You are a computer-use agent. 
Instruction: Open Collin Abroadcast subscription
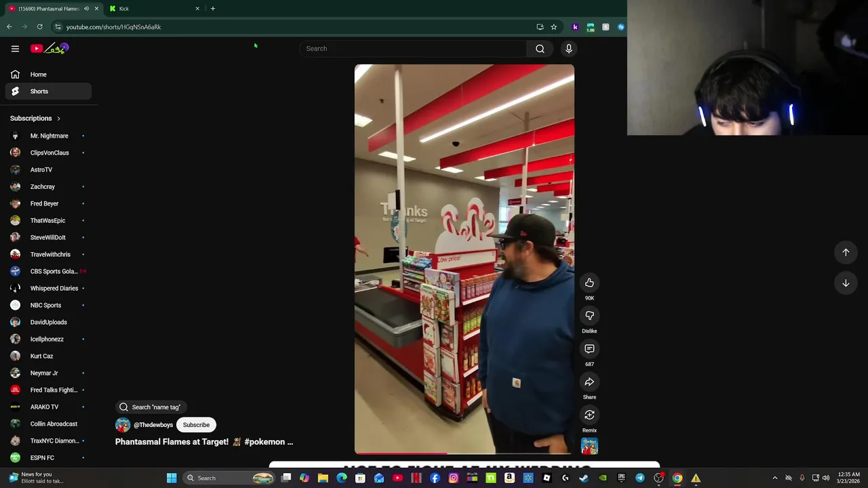coord(48,424)
